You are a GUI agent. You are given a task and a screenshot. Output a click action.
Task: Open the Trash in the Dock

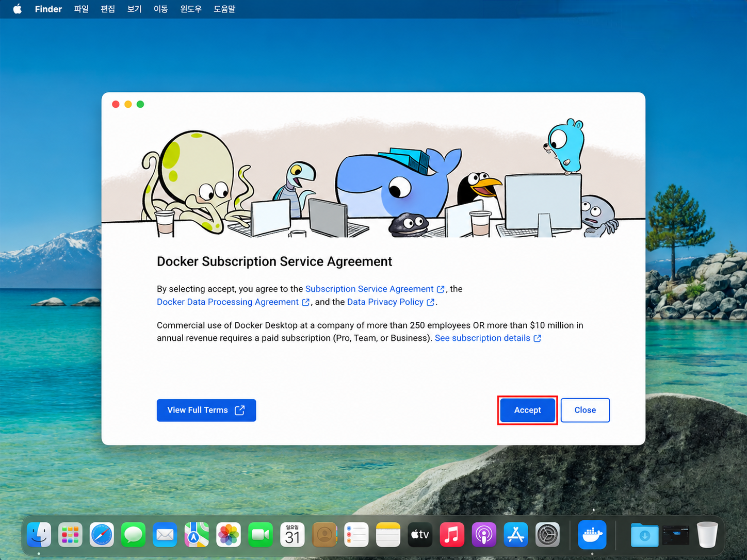pyautogui.click(x=707, y=535)
